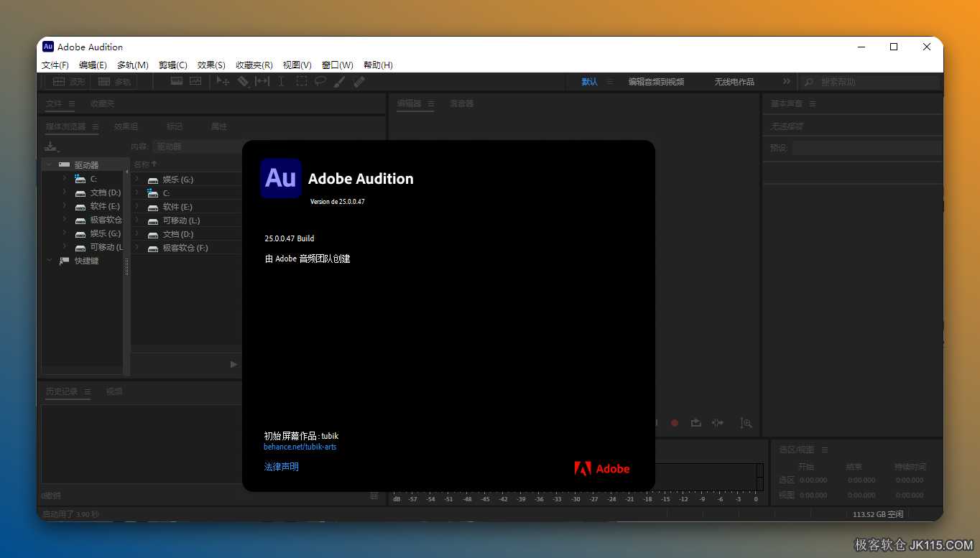Open the 编辑器 panel menu icon
980x558 pixels.
click(431, 104)
